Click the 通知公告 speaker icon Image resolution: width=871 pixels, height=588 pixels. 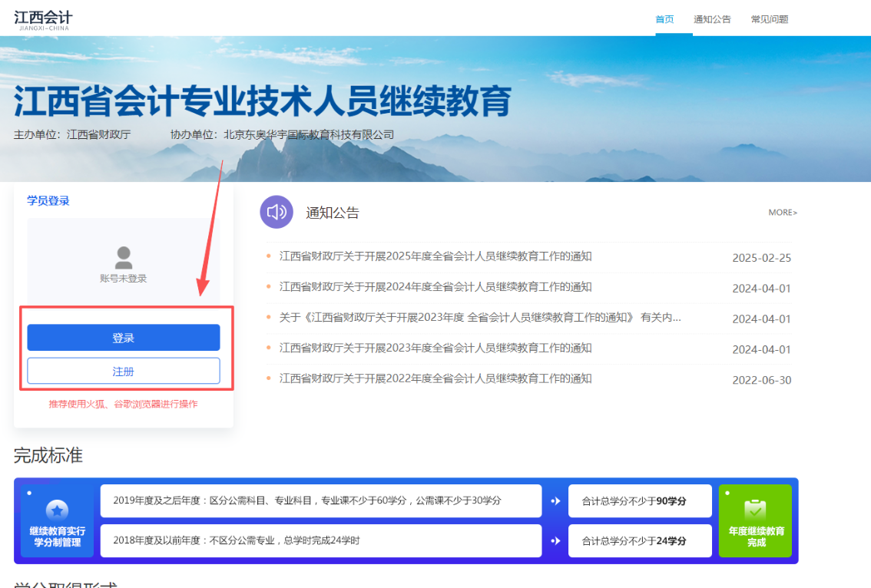[x=277, y=212]
